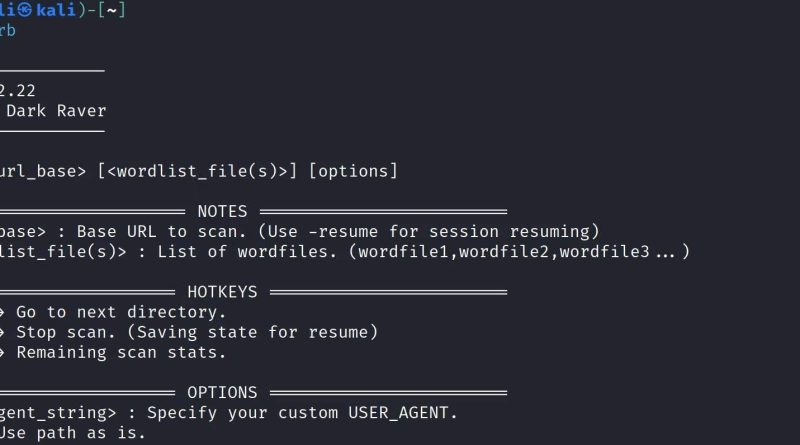
Task: Click the 'kali' hostname in the prompt
Action: coord(56,10)
